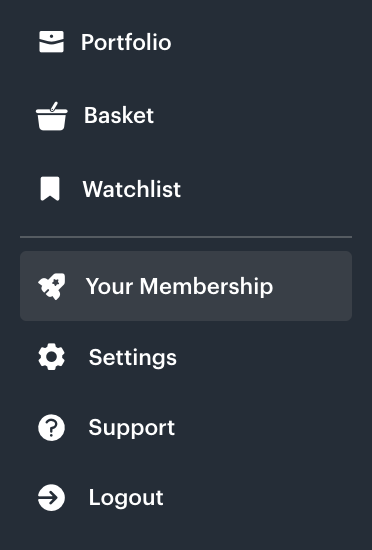
Task: Click the Support question mark icon
Action: pyautogui.click(x=52, y=428)
